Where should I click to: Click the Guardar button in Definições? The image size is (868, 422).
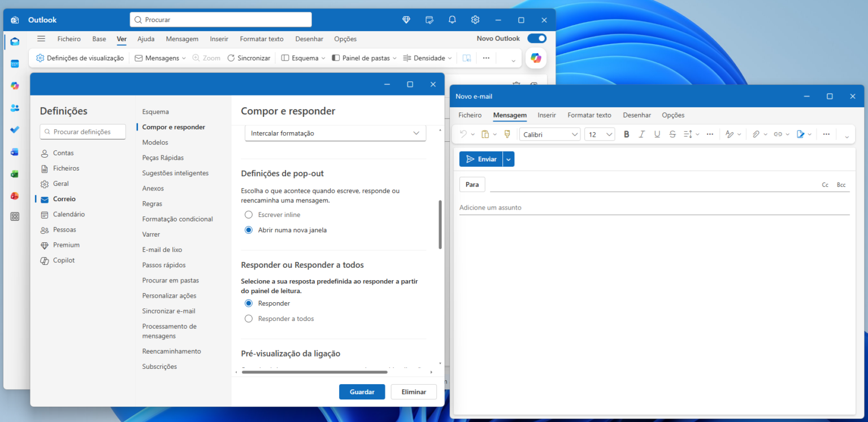tap(362, 391)
